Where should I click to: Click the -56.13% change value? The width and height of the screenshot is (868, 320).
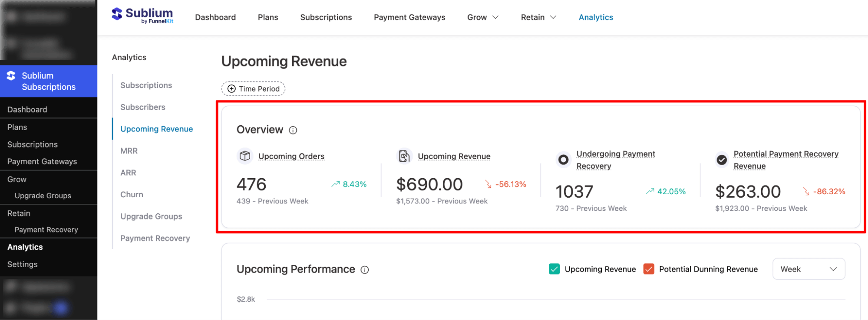pos(511,184)
